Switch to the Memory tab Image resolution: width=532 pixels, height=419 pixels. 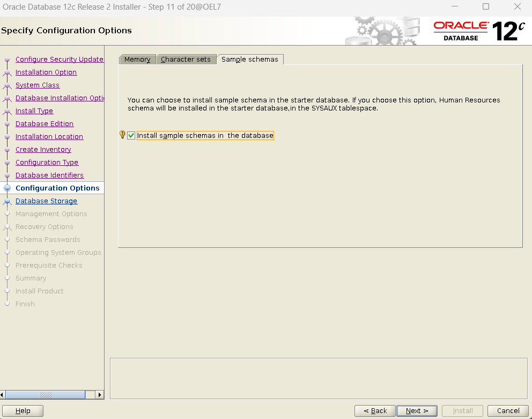[x=137, y=60]
